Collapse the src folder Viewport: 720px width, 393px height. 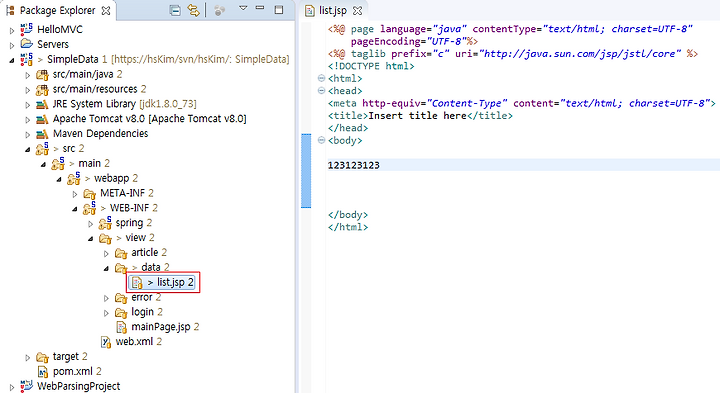[28, 149]
